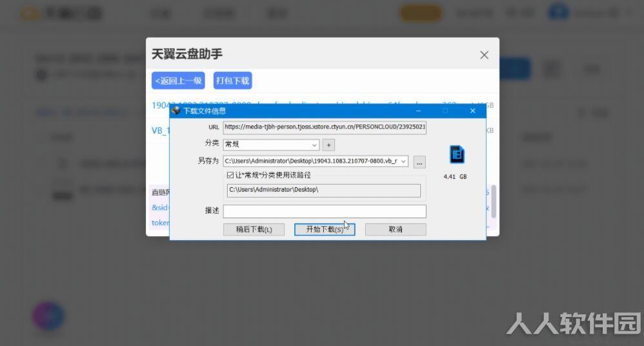The width and height of the screenshot is (644, 346).
Task: Close the 下载文件信息 dialog
Action: [473, 111]
